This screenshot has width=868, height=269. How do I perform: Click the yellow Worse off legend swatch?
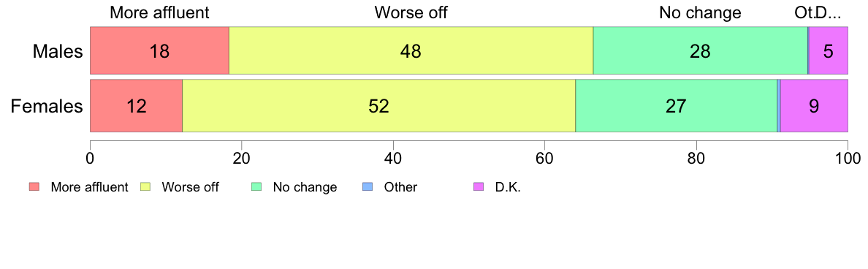(x=145, y=188)
